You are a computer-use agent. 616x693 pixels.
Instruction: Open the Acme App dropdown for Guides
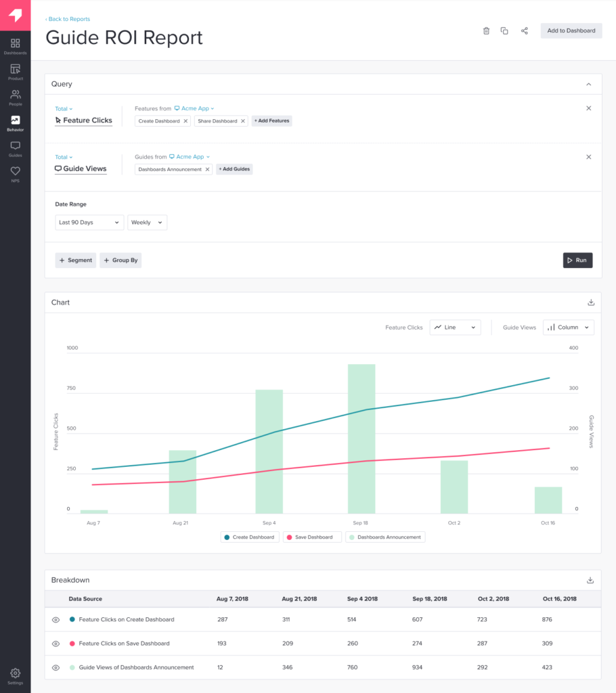click(190, 157)
